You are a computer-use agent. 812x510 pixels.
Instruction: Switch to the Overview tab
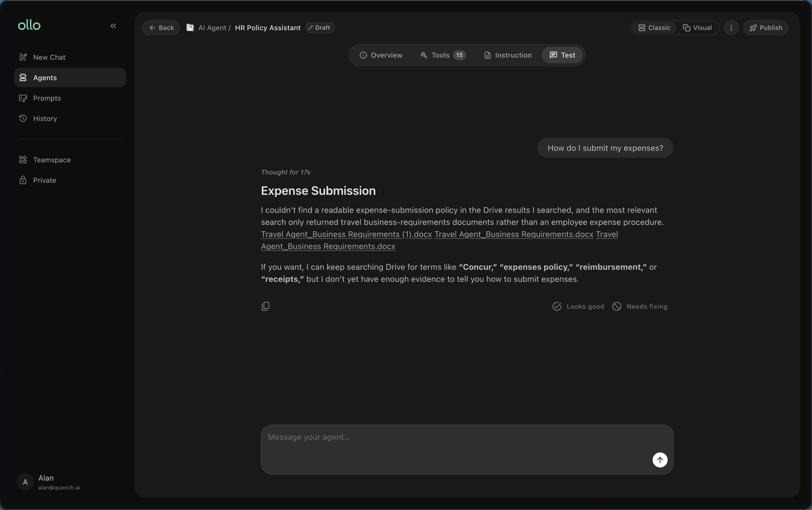tap(381, 55)
